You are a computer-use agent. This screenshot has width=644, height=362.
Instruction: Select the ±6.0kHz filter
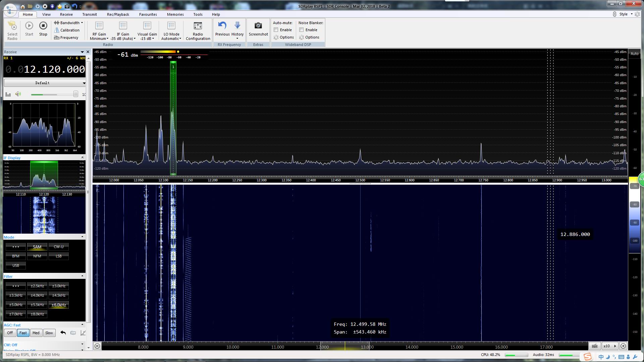(58, 305)
